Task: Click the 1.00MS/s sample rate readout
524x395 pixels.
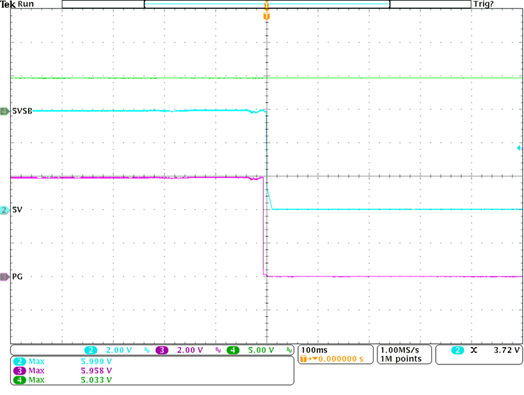Action: tap(400, 350)
